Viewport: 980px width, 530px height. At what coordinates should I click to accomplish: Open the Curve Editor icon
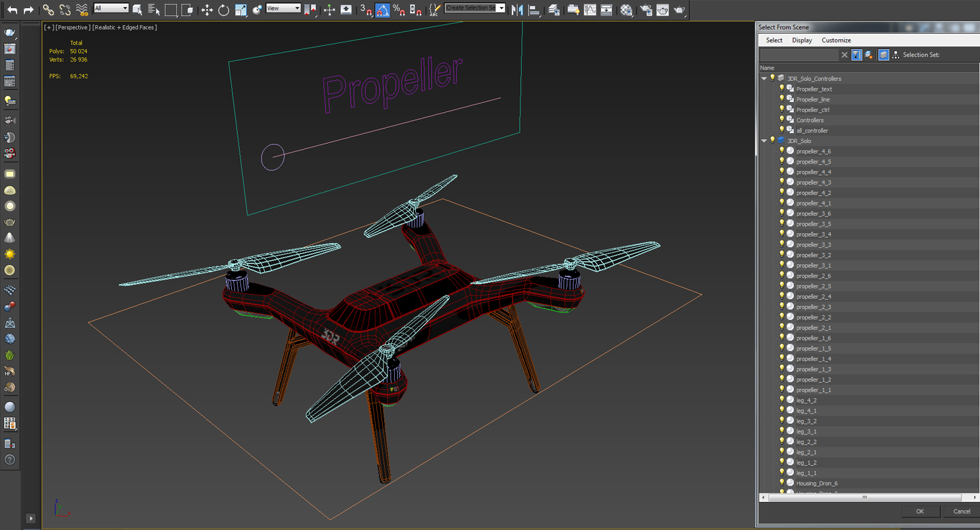pyautogui.click(x=590, y=9)
